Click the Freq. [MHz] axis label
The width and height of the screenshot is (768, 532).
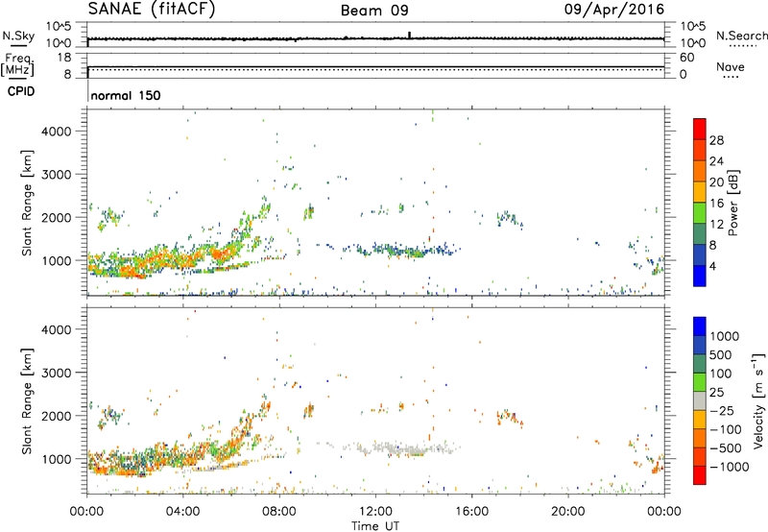17,65
